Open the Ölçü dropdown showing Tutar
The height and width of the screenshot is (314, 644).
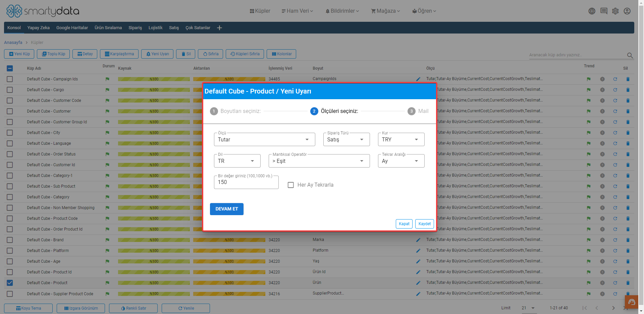[x=264, y=139]
